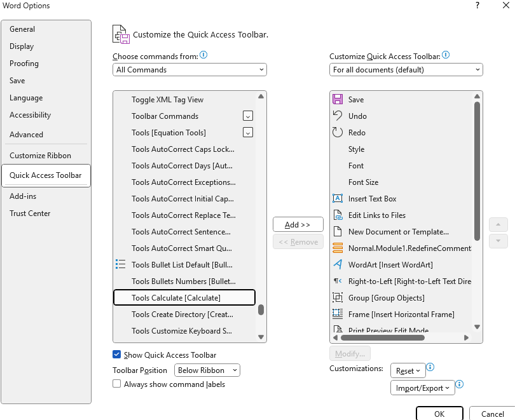Click the orange RedefineComment macro icon
The width and height of the screenshot is (515, 420).
click(338, 248)
